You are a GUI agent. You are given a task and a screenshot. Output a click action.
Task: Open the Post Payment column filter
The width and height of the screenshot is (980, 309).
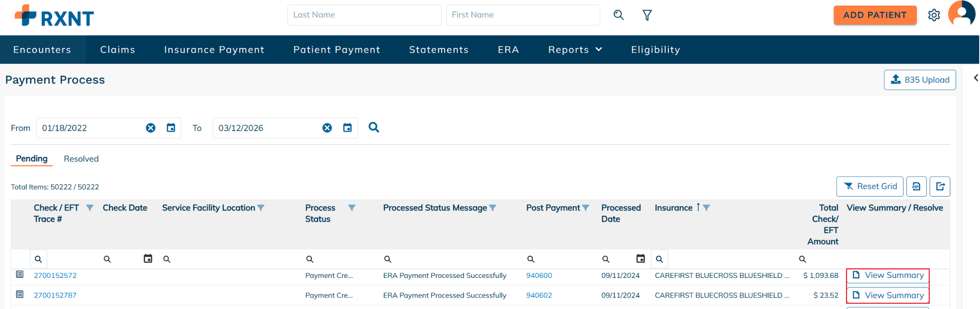pos(586,208)
